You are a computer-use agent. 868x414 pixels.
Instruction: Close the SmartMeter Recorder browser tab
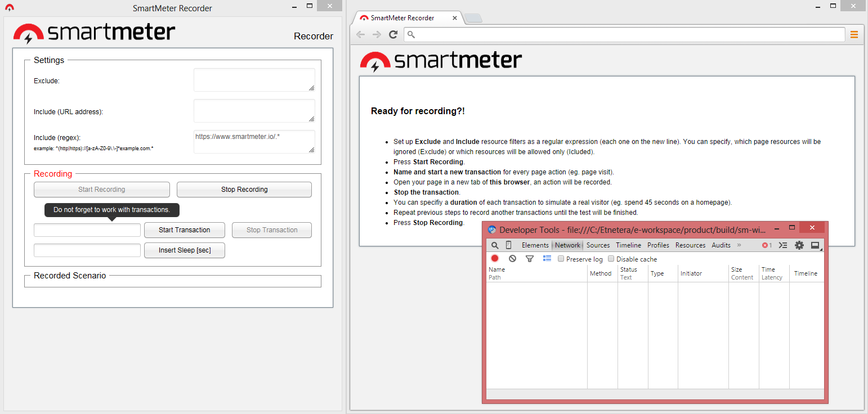[x=455, y=18]
